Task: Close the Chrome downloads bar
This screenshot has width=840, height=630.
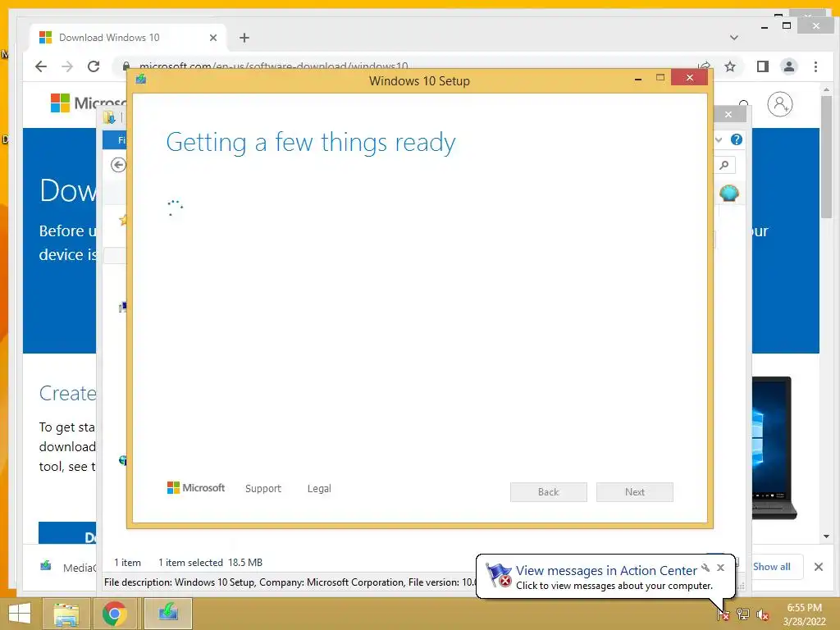Action: coord(818,567)
